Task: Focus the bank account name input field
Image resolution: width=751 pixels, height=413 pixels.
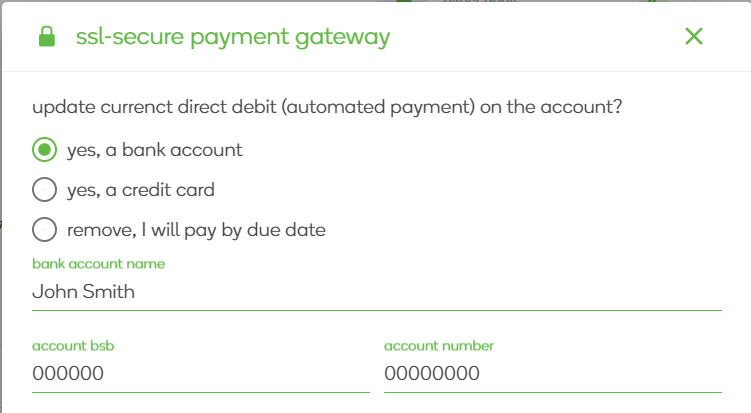Action: 377,291
